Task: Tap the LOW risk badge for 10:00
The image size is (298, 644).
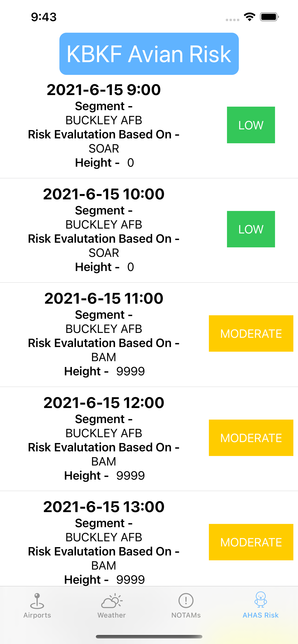Action: tap(251, 229)
